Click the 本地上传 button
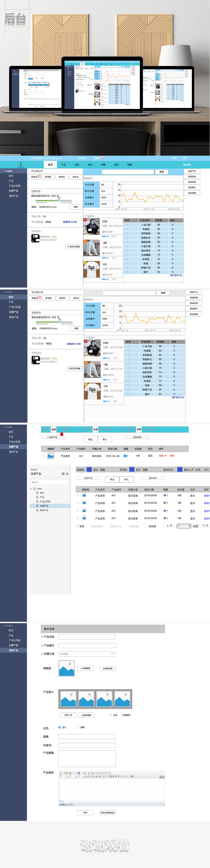 click(68, 715)
